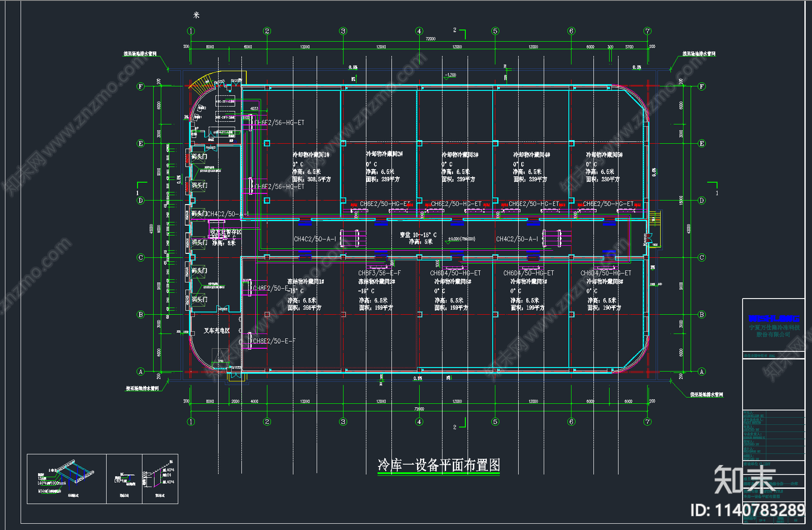Click the area text 面积: 256平方
Screen dimensions: 812x530
(x=304, y=308)
